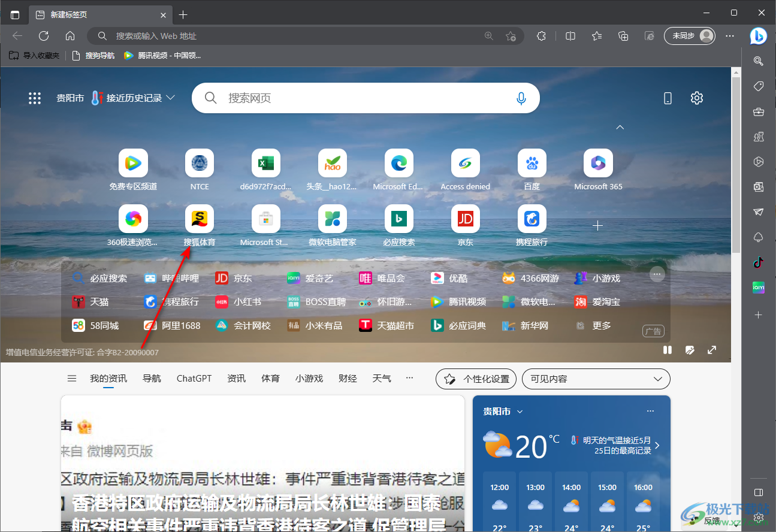Open the sidebar Outlook icon
Screen dimensions: 776x532
tap(759, 187)
